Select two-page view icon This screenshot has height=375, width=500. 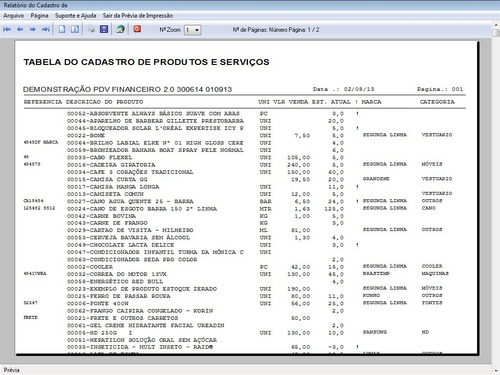coord(75,29)
